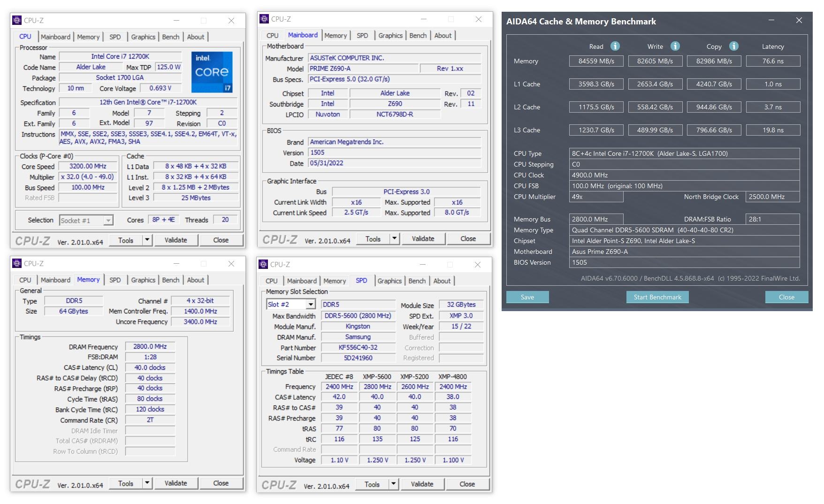Open the Slot #2 memory slot dropdown
Image resolution: width=824 pixels, height=504 pixels.
pos(311,305)
